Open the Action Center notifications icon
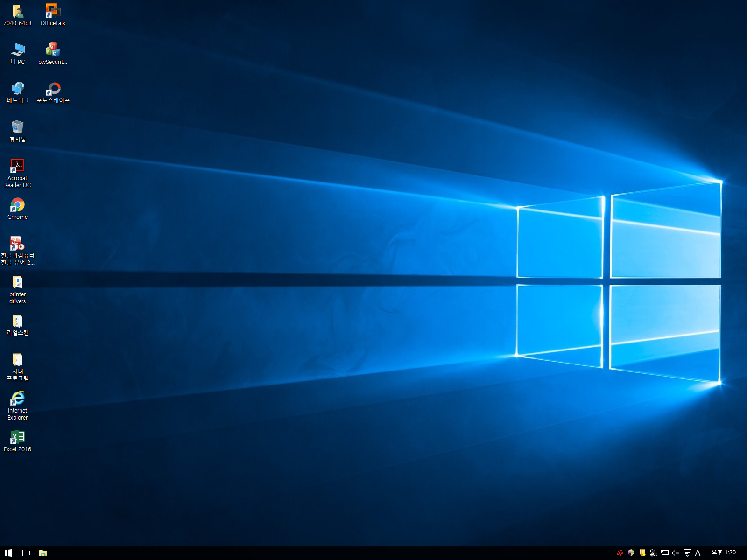Screen dimensions: 747x560 [x=687, y=553]
